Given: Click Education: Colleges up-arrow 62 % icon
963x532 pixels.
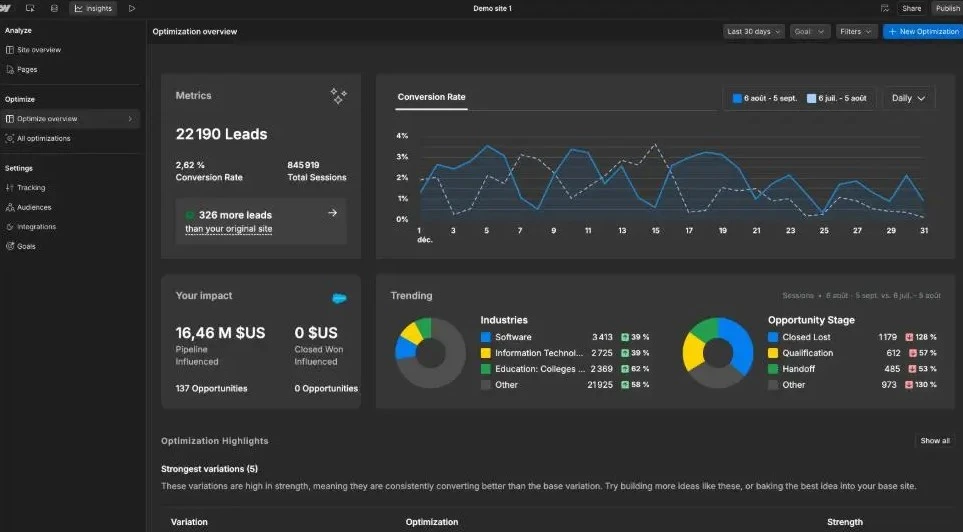Looking at the screenshot, I should pyautogui.click(x=625, y=369).
